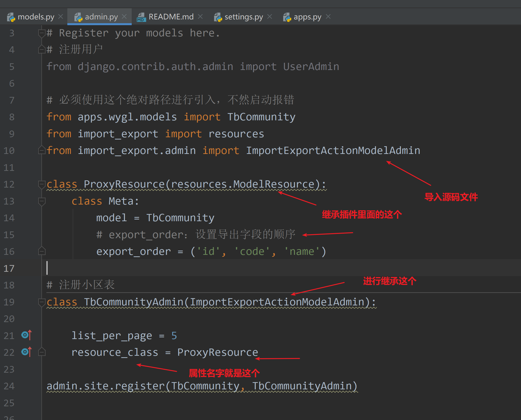Click the override gutter icon on line 22
521x420 pixels.
(x=27, y=352)
